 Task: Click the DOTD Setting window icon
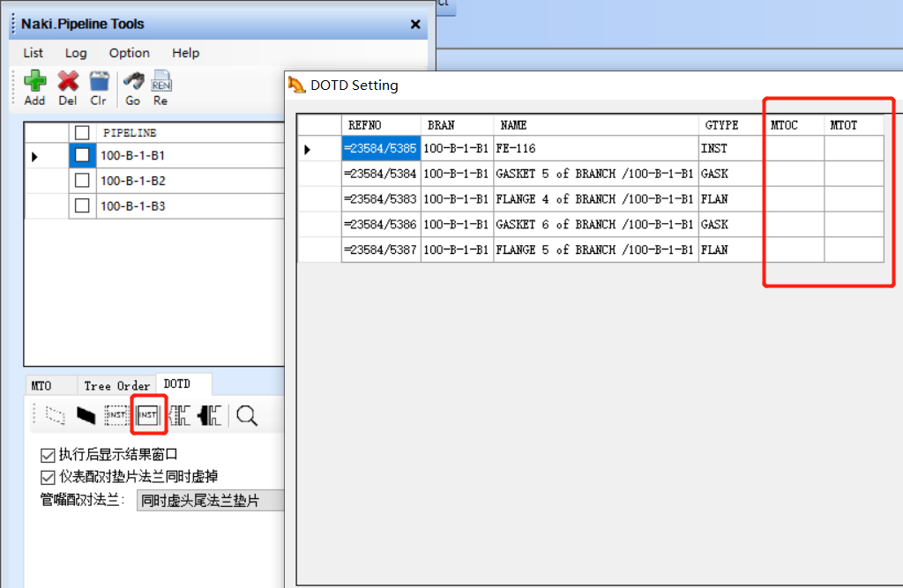click(x=296, y=86)
